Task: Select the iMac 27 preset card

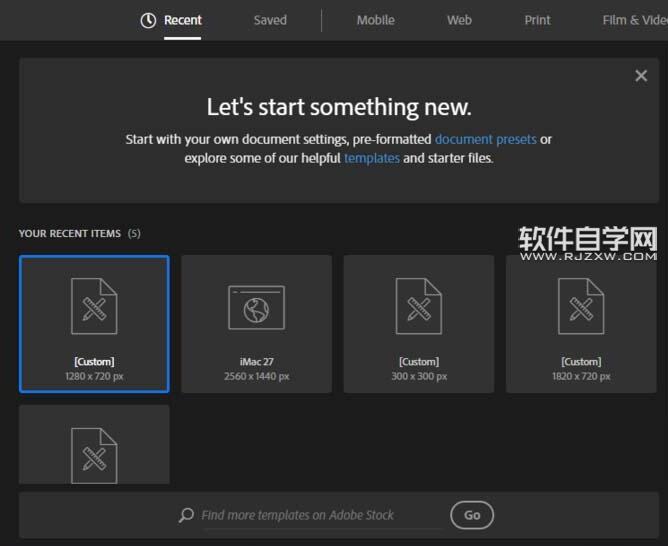Action: coord(256,324)
